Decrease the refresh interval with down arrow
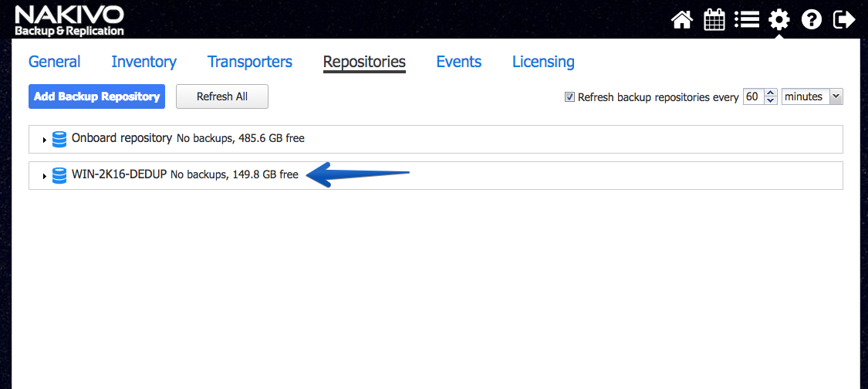 [x=771, y=101]
